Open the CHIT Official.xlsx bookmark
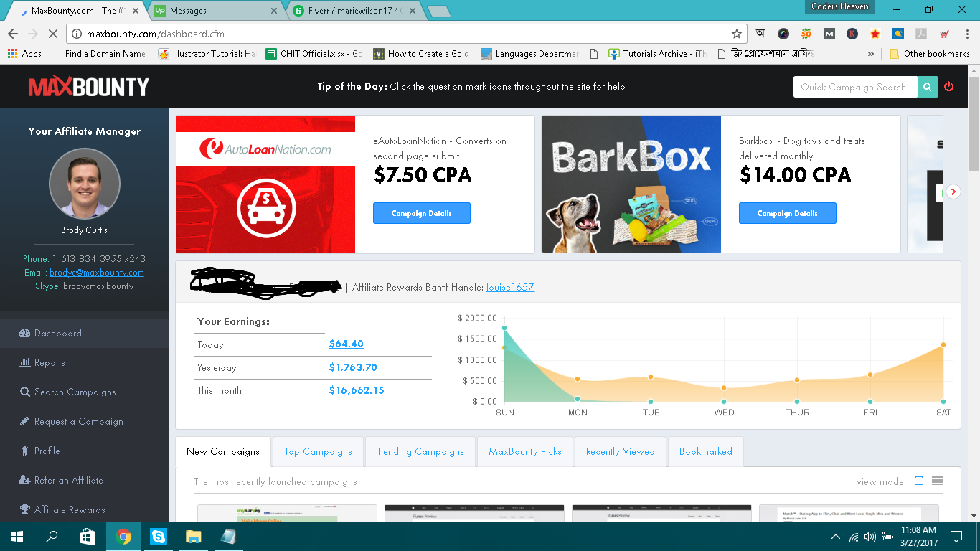Image resolution: width=980 pixels, height=551 pixels. click(x=314, y=54)
